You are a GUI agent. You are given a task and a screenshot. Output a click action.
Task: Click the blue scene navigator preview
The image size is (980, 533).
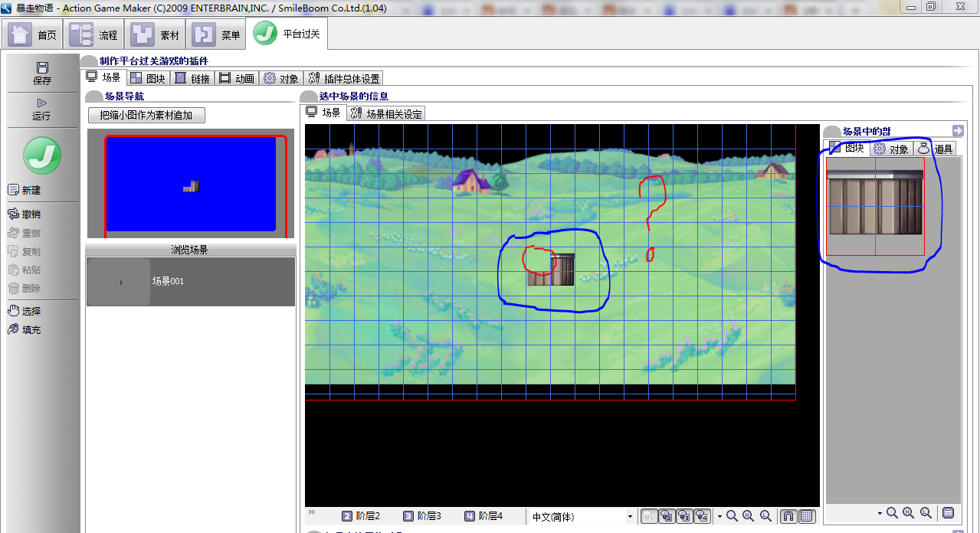(x=191, y=184)
